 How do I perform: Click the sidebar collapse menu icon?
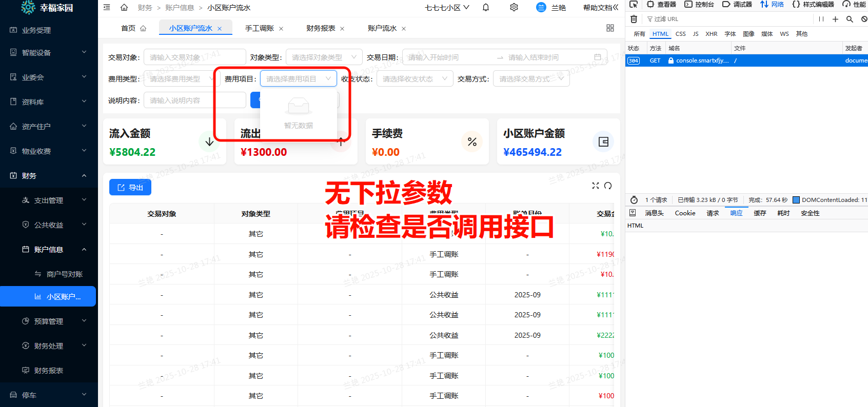click(x=107, y=7)
